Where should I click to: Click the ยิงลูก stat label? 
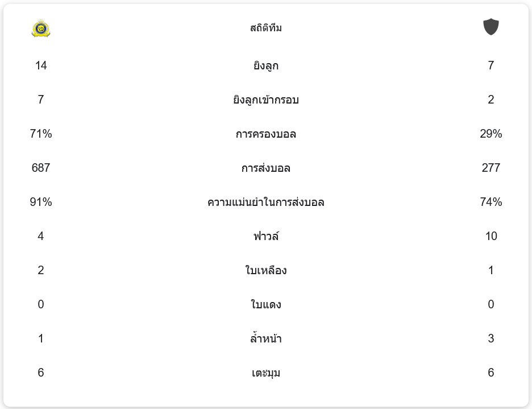[266, 66]
